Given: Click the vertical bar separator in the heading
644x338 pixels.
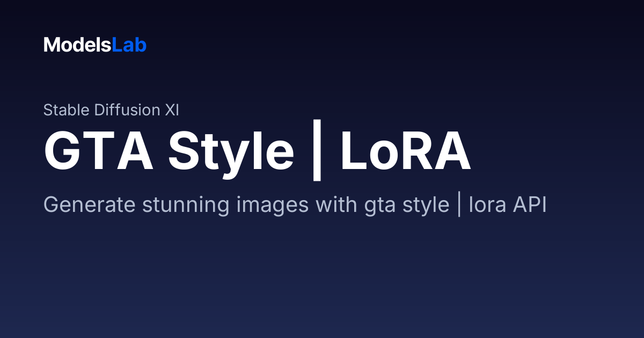Looking at the screenshot, I should click(x=317, y=154).
